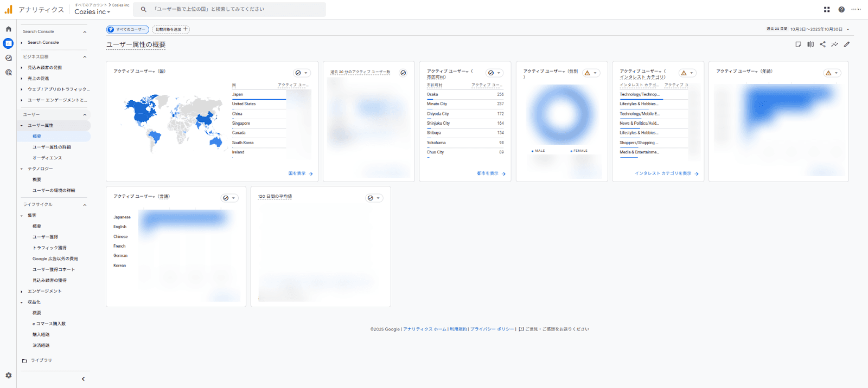Click the search magnifier icon
The height and width of the screenshot is (388, 868).
tap(143, 9)
